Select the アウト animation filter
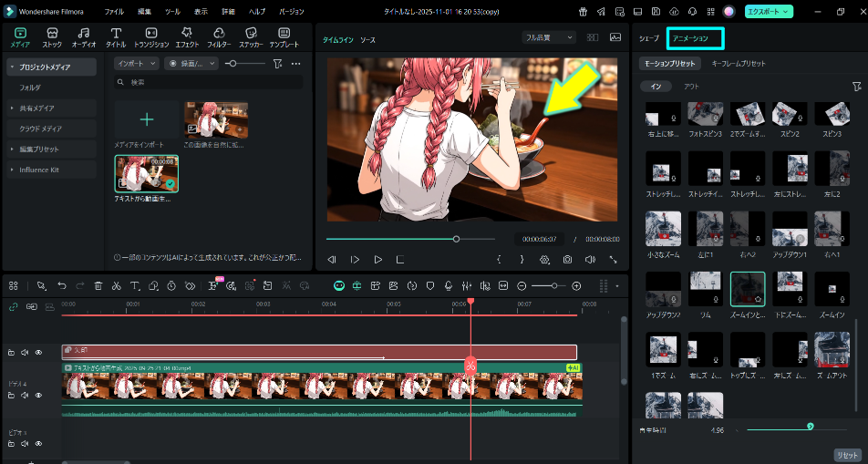Image resolution: width=868 pixels, height=464 pixels. [x=691, y=87]
